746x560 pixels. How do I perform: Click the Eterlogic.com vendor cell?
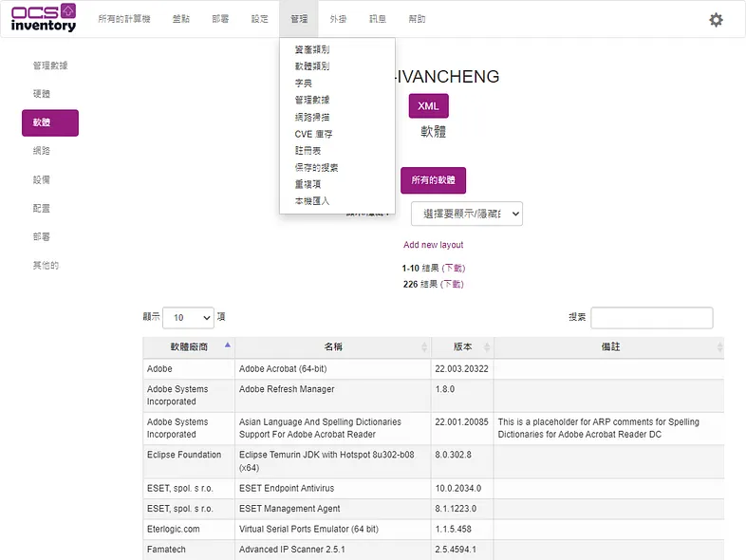pyautogui.click(x=189, y=529)
